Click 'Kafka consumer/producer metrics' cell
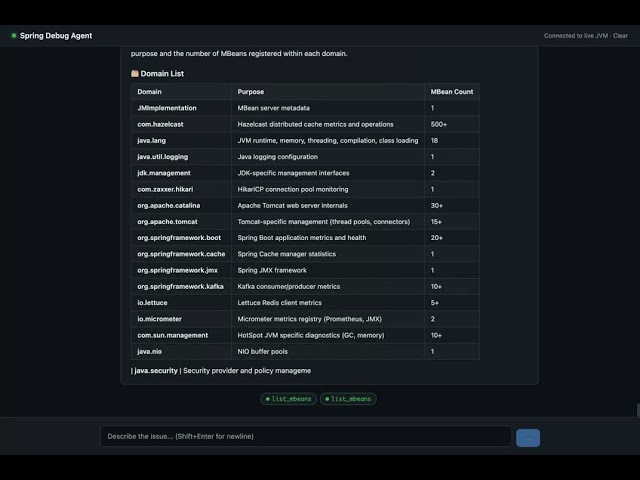The width and height of the screenshot is (640, 480). tap(328, 287)
